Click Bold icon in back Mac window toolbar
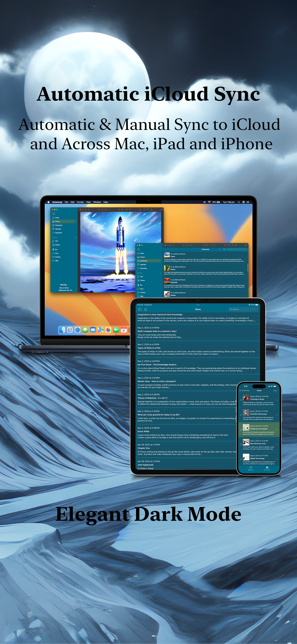 [81, 210]
